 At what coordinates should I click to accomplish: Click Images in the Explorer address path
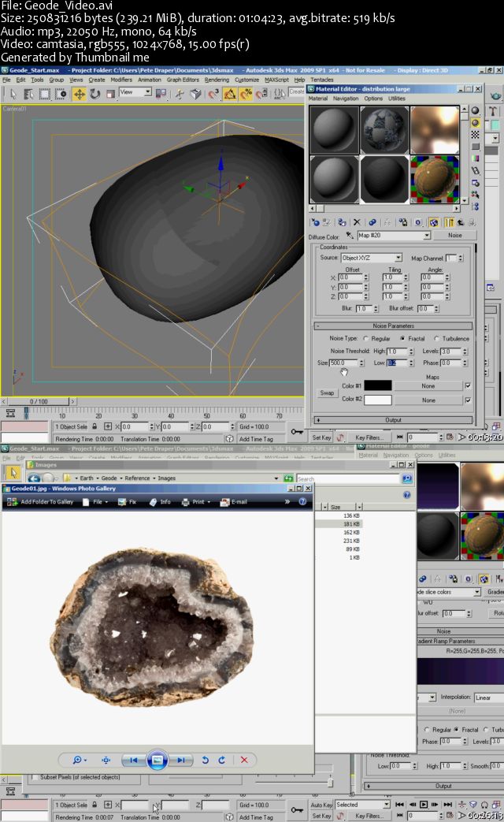pyautogui.click(x=167, y=478)
